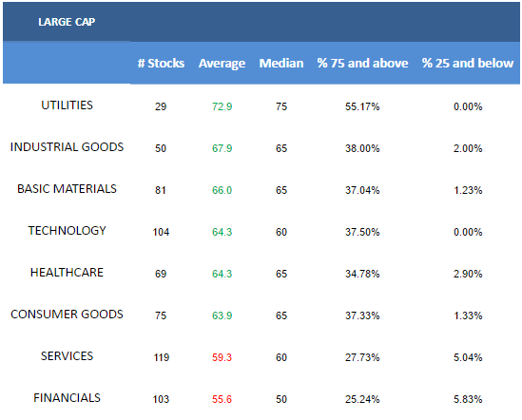Click the red 59.3 Services average
The width and height of the screenshot is (522, 420).
pos(222,357)
